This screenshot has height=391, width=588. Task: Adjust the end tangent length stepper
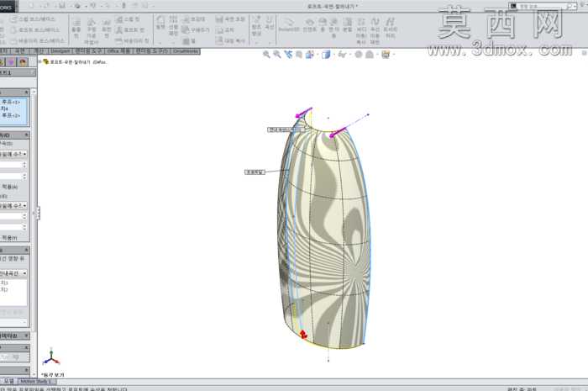(x=24, y=217)
